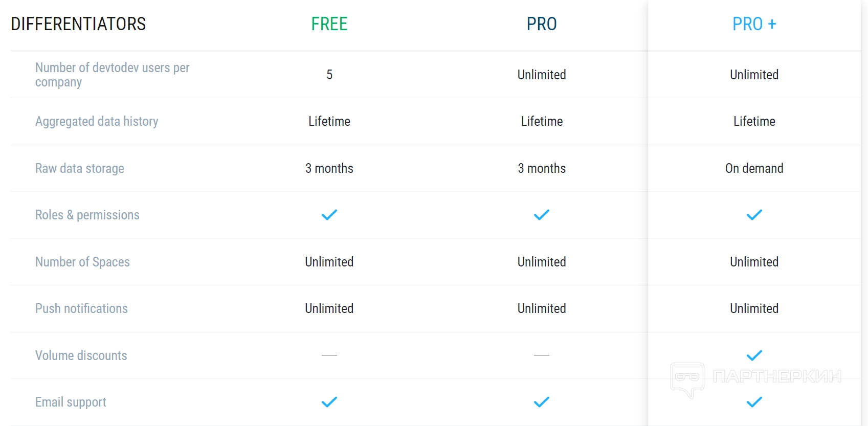Click the Email support checkmark under PRO

[542, 402]
